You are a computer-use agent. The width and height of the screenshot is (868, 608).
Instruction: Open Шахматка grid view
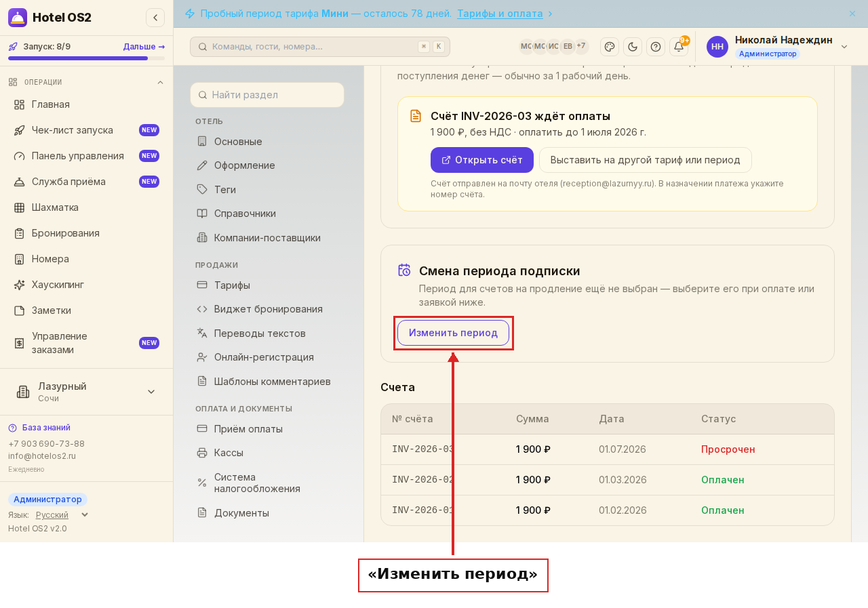[x=86, y=207]
